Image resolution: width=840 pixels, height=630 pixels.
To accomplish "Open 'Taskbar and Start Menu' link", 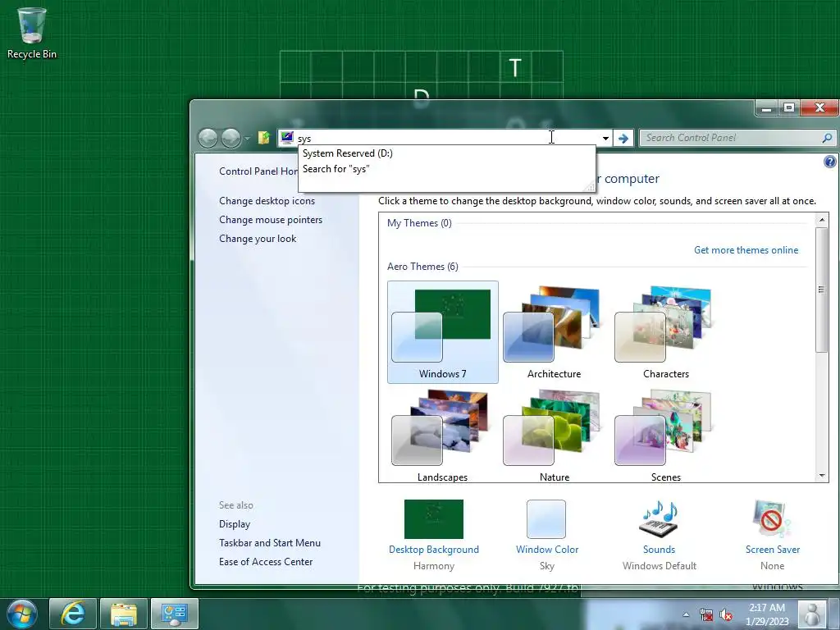I will [270, 543].
